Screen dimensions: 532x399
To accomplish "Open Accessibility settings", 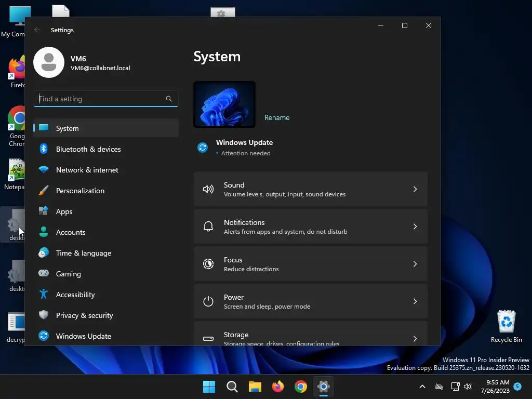I will tap(106, 295).
